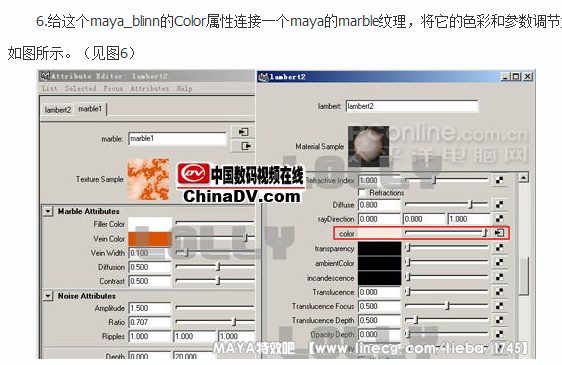Screen dimensions: 562x365
Task: Open the Attributes menu
Action: [149, 88]
